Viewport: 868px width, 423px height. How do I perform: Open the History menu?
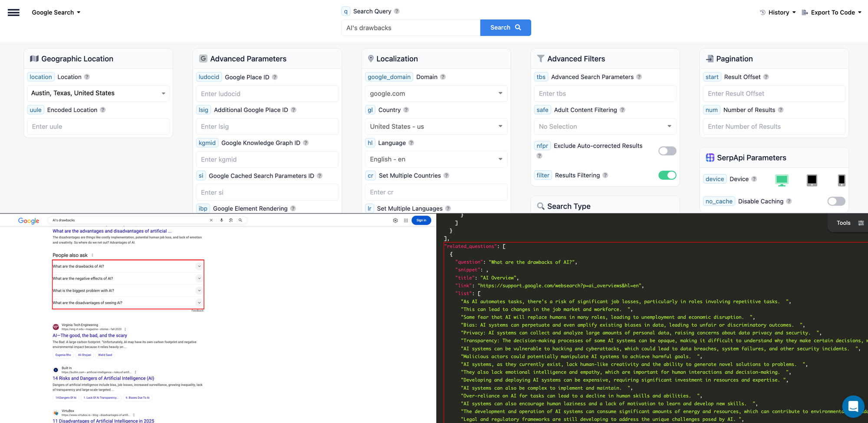pyautogui.click(x=778, y=13)
